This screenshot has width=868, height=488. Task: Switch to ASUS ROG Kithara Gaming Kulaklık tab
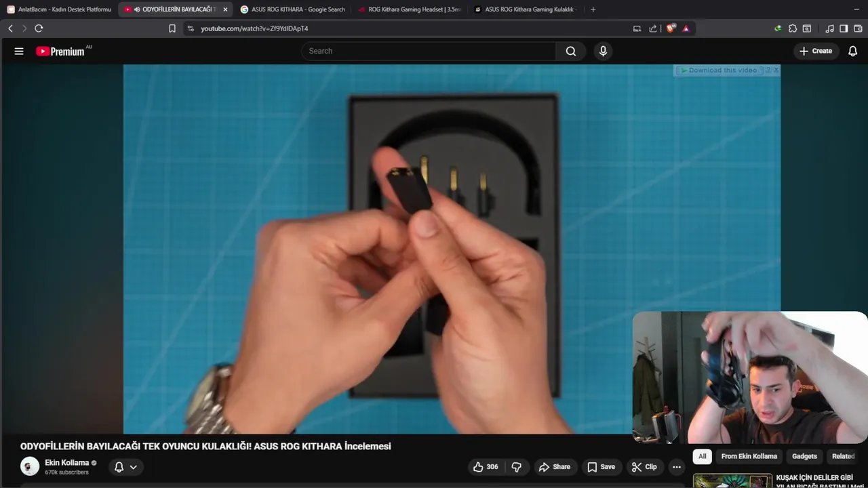click(x=526, y=9)
